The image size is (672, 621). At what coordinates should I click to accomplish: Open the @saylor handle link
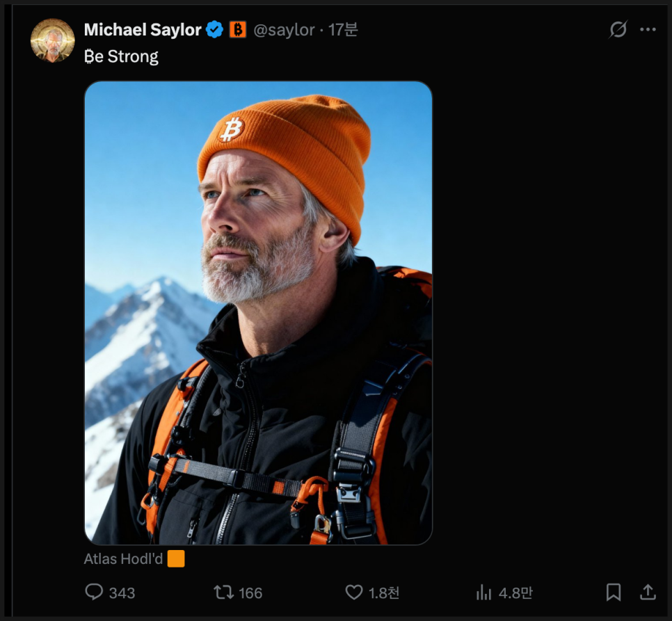tap(284, 30)
